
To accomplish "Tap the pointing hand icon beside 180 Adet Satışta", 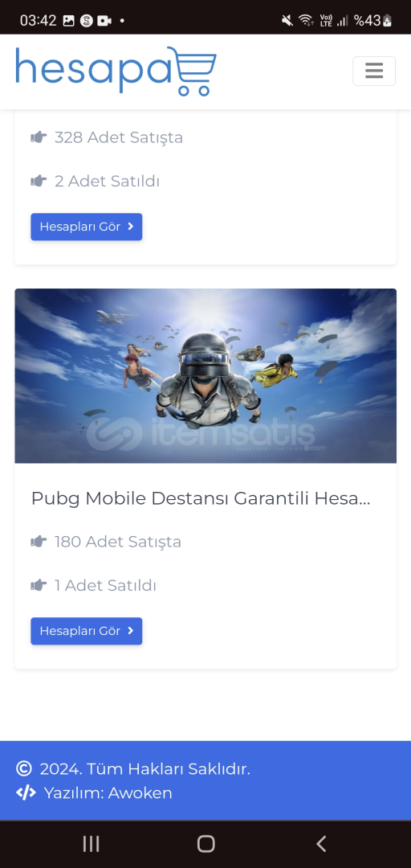I will [x=39, y=541].
